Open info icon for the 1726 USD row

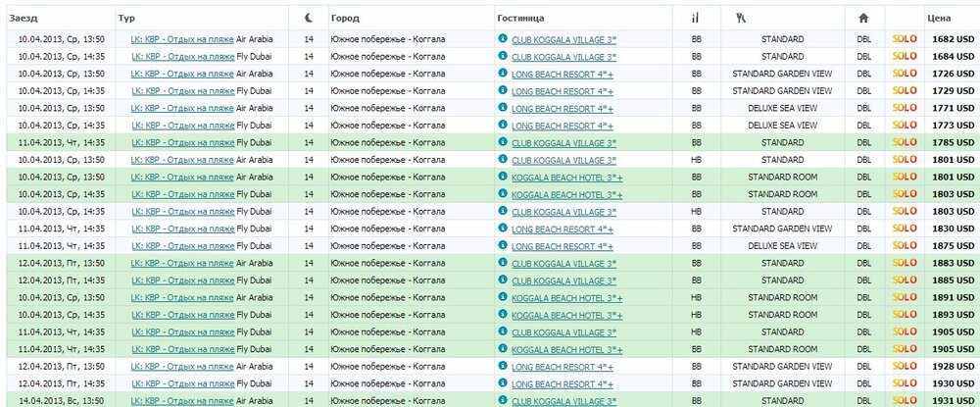[x=502, y=74]
